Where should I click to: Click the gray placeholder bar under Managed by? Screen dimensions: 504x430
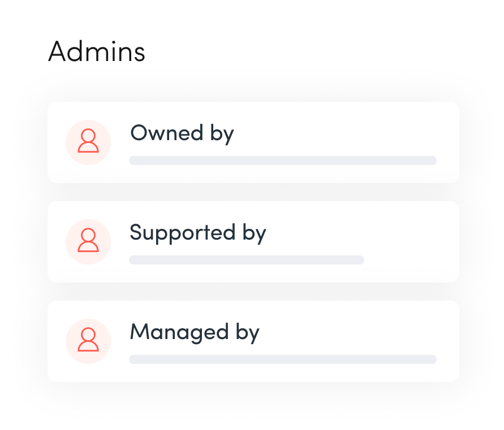click(282, 359)
